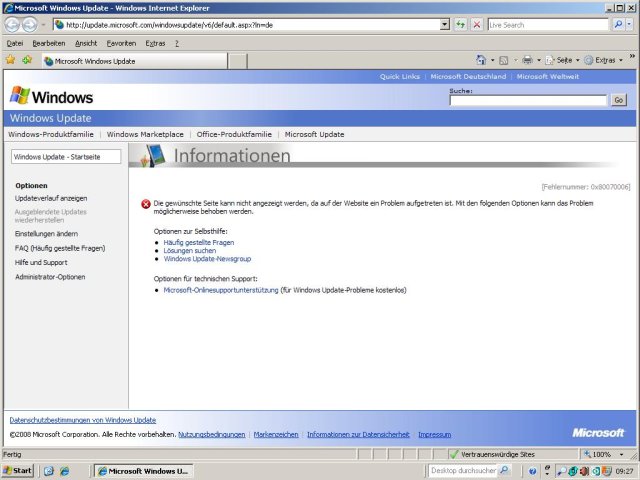
Task: Open FAQ (Häufig gestellte Fragen) sidebar link
Action: point(60,248)
